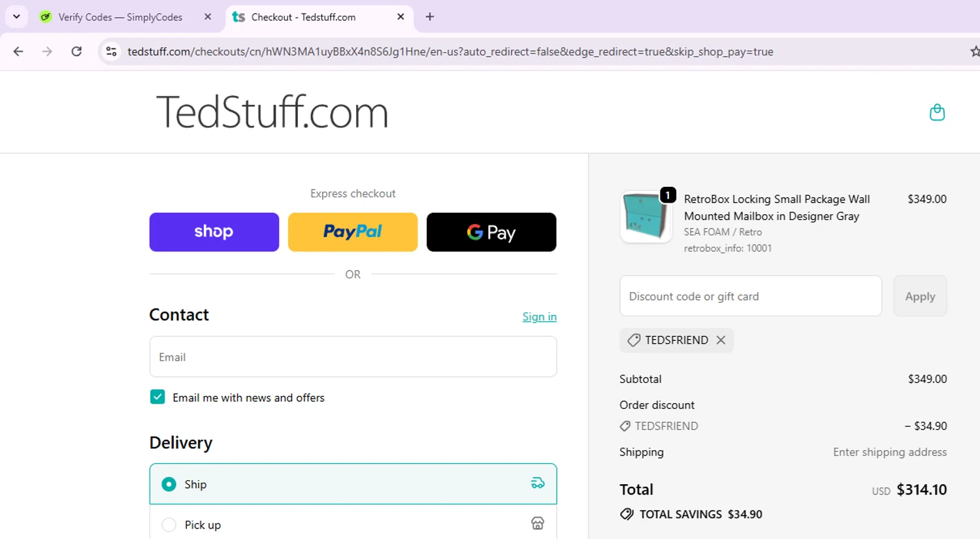Click the retrobox_info: 10001 text
Image resolution: width=980 pixels, height=539 pixels.
[x=728, y=248]
